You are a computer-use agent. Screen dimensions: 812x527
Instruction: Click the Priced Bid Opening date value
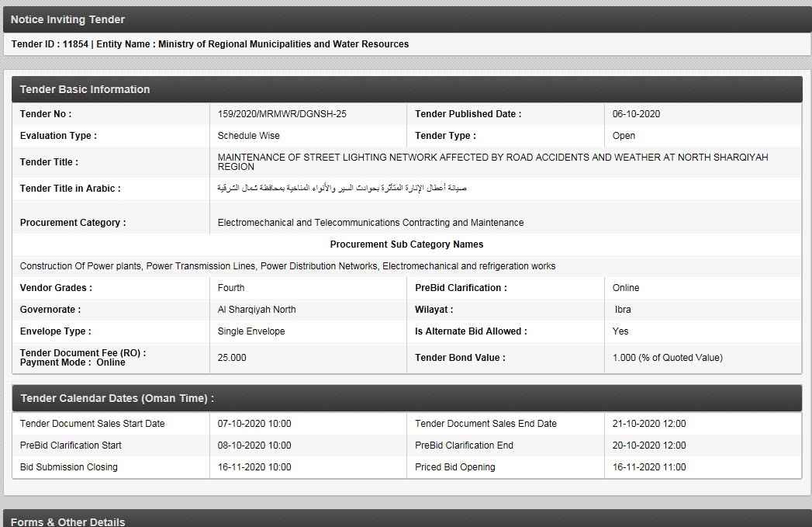(x=649, y=467)
